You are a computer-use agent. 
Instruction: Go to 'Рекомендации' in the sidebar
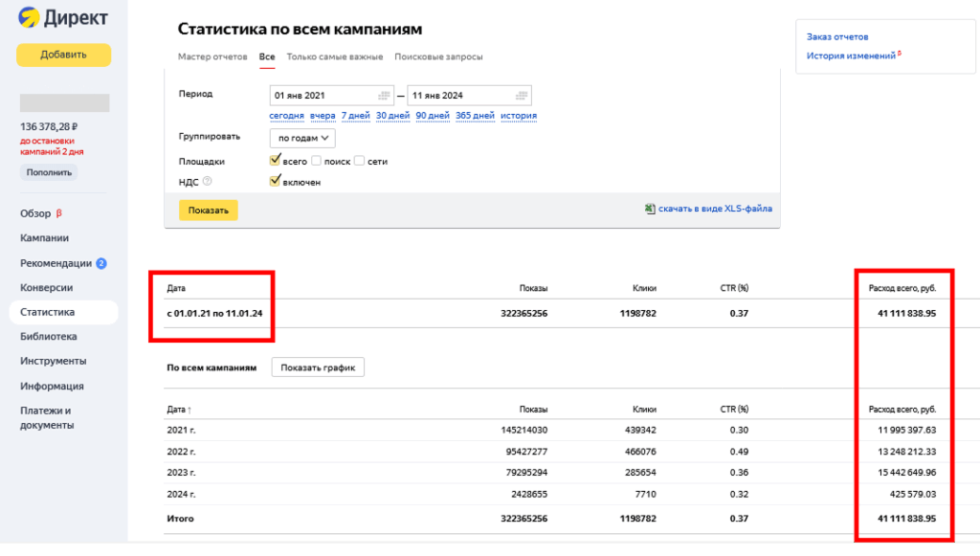click(56, 263)
